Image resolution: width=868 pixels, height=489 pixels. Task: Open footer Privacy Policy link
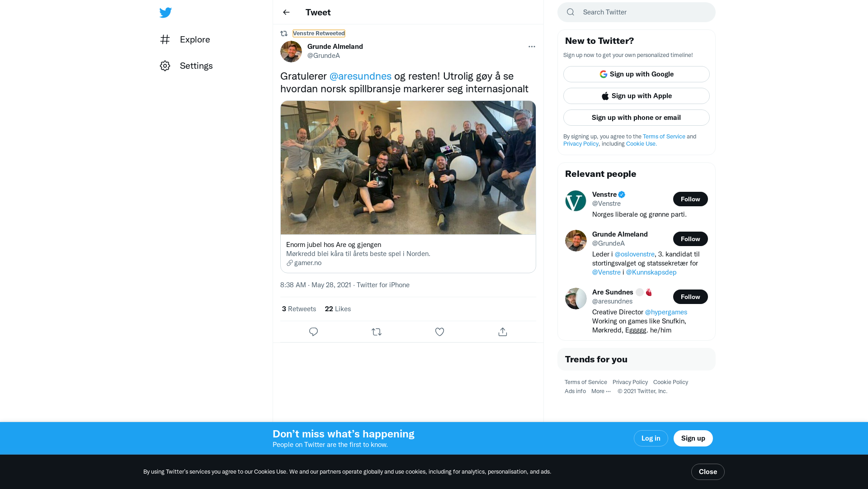(x=630, y=382)
